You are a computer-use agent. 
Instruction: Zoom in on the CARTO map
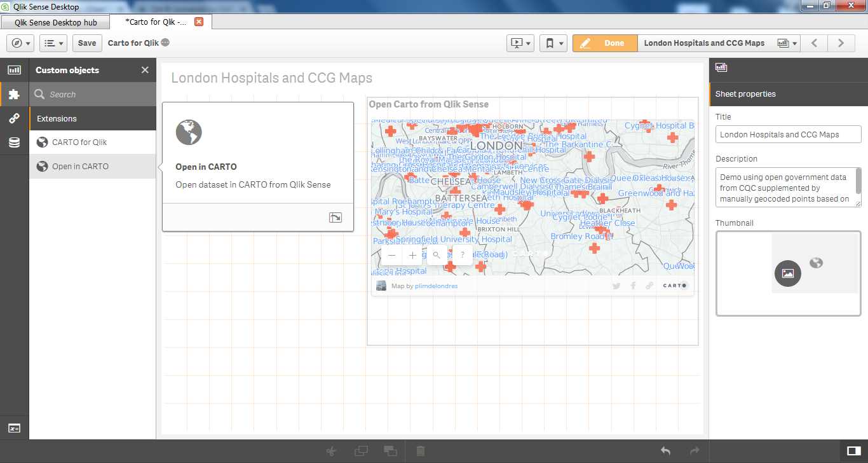tap(412, 255)
